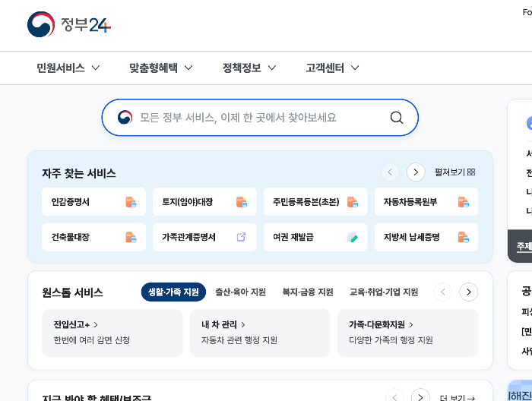Select the 출산·육아 지원 tab
Screen dimensions: 532x401
[241, 292]
